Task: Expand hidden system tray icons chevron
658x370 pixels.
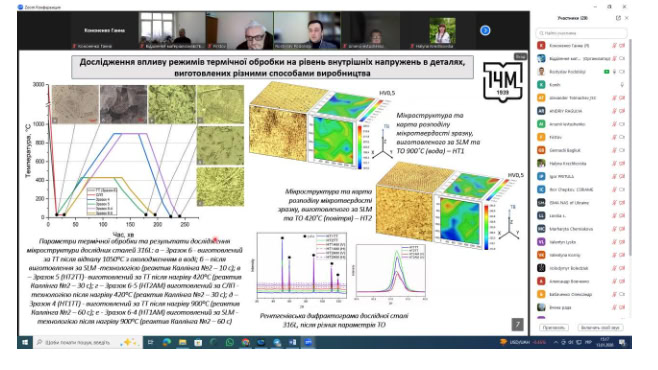Action: click(556, 342)
